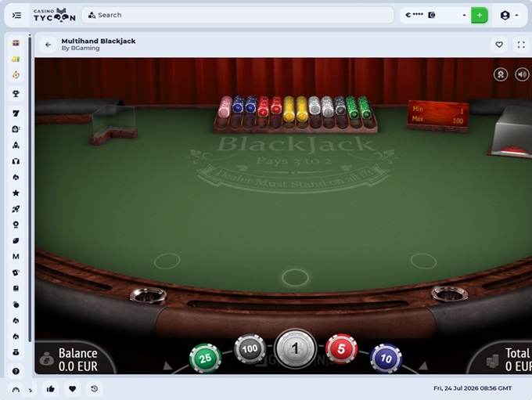Open the live dealer vest icon
This screenshot has height=400, width=532.
pyautogui.click(x=16, y=161)
